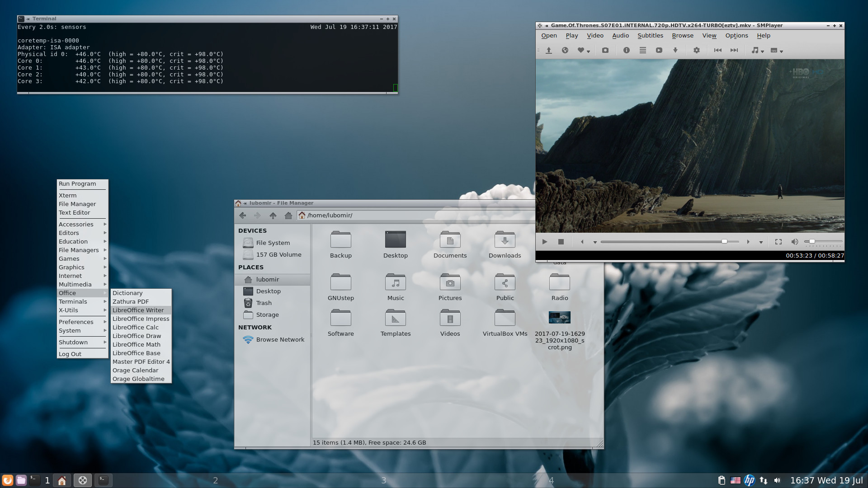Expand the Multimedia submenu

(x=82, y=284)
